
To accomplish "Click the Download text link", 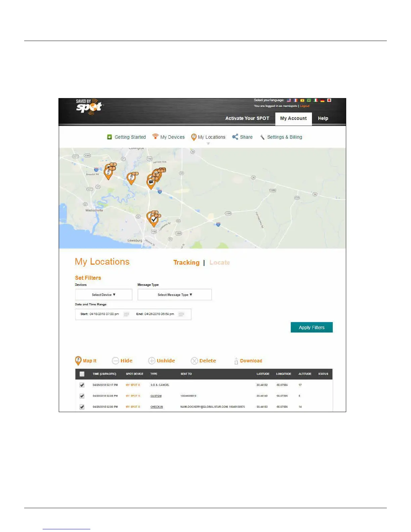I will click(251, 361).
